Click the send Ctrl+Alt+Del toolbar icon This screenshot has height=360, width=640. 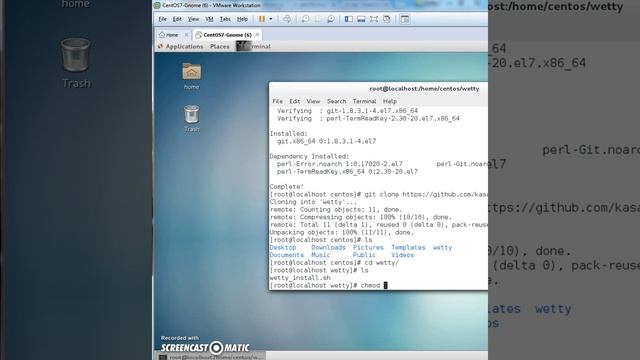tap(287, 19)
